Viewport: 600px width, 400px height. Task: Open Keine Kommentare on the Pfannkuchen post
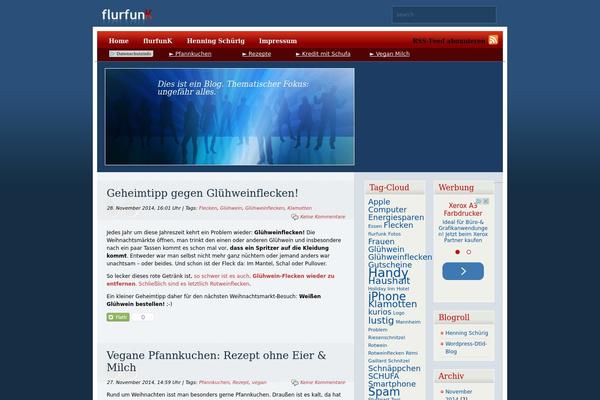(x=323, y=382)
